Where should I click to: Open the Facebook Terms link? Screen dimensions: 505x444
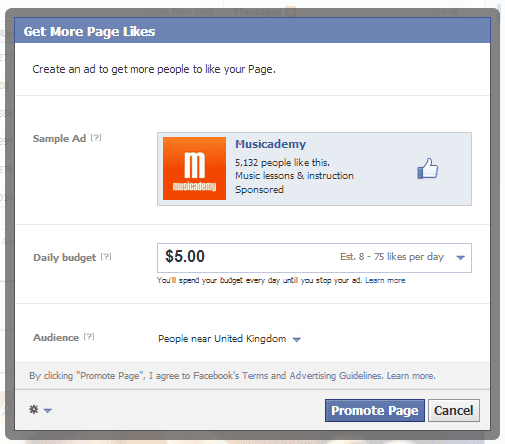255,376
